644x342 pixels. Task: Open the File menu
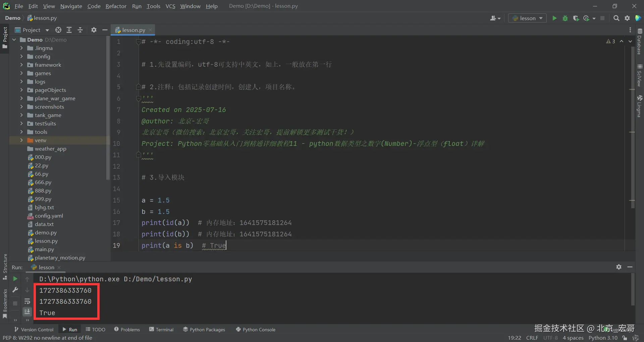tap(19, 6)
